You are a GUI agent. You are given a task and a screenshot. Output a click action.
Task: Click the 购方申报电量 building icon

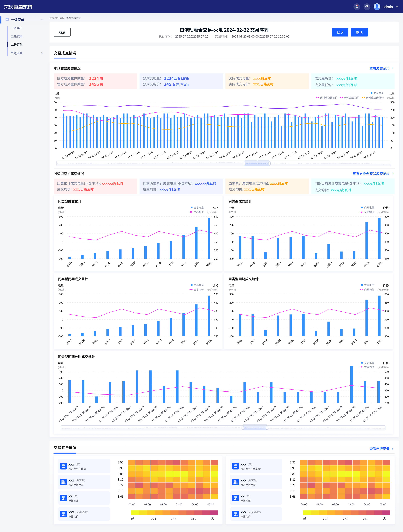[63, 482]
